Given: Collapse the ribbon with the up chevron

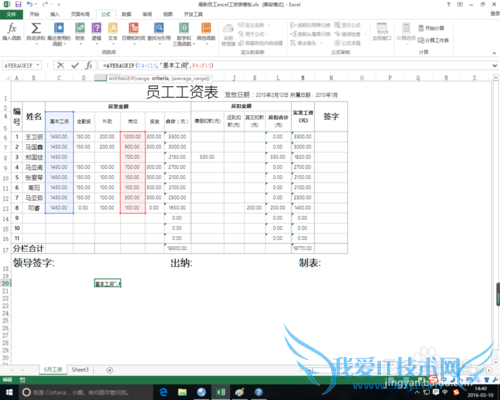Looking at the screenshot, I should click(x=494, y=53).
